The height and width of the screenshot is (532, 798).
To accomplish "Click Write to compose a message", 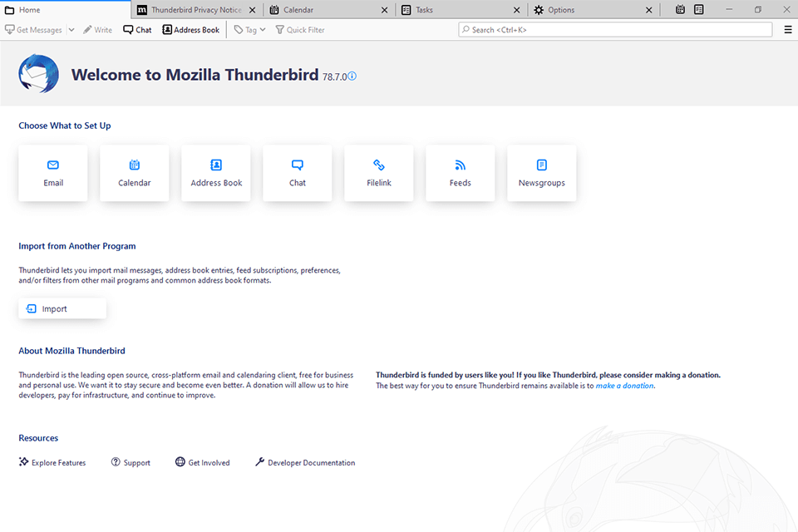I will [x=98, y=30].
